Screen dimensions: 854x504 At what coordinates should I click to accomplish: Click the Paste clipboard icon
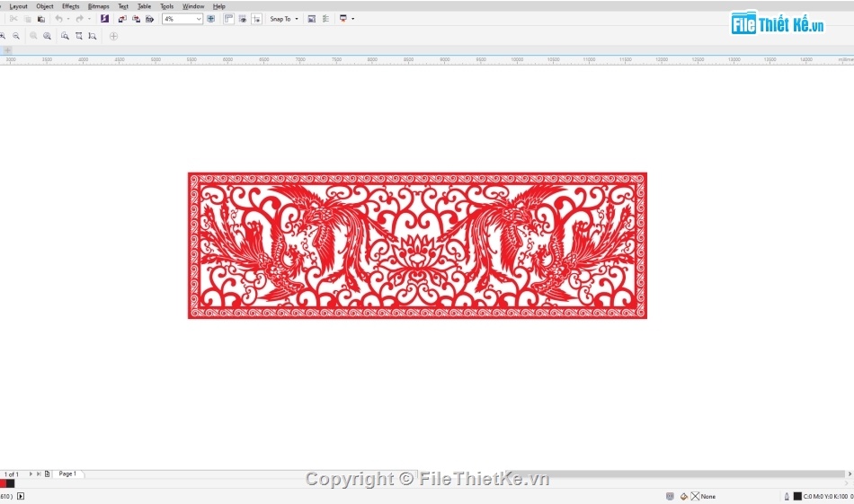(x=41, y=19)
